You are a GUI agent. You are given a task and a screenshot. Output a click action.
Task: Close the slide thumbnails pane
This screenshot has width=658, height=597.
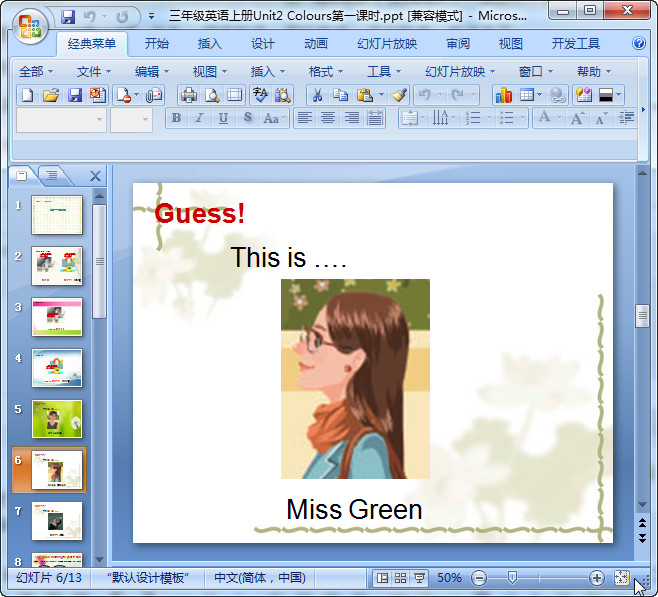click(96, 176)
